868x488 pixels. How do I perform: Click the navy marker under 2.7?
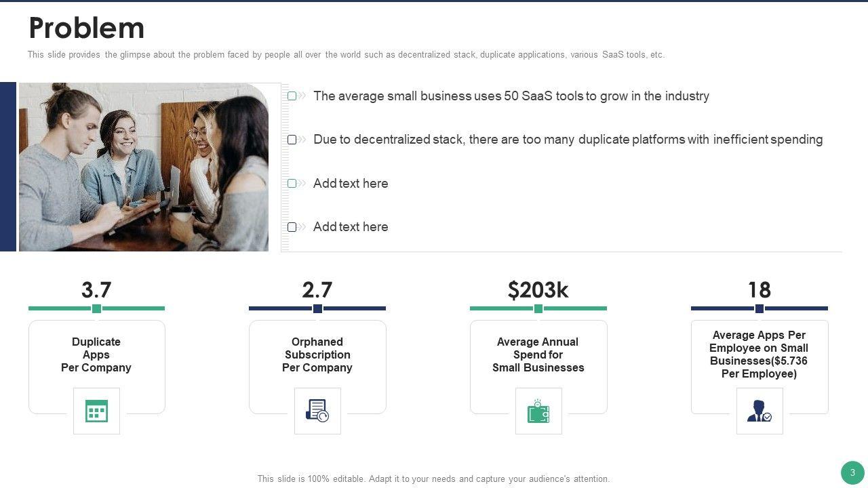pos(317,308)
